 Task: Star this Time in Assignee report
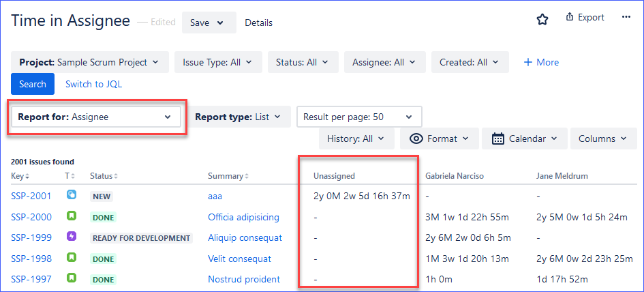click(542, 19)
